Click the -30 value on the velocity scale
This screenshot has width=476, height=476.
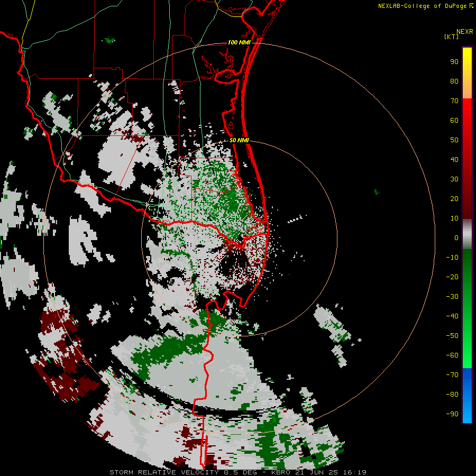452,297
